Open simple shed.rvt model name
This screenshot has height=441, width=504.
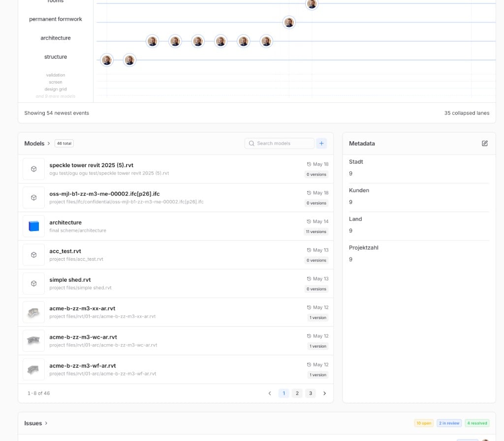tap(70, 280)
